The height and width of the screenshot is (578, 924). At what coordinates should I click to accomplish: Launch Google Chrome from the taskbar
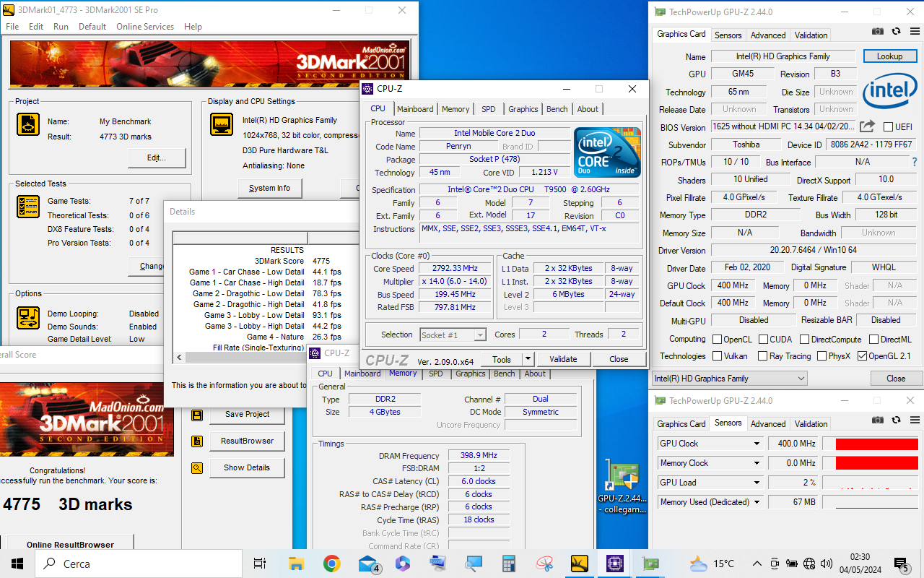331,564
